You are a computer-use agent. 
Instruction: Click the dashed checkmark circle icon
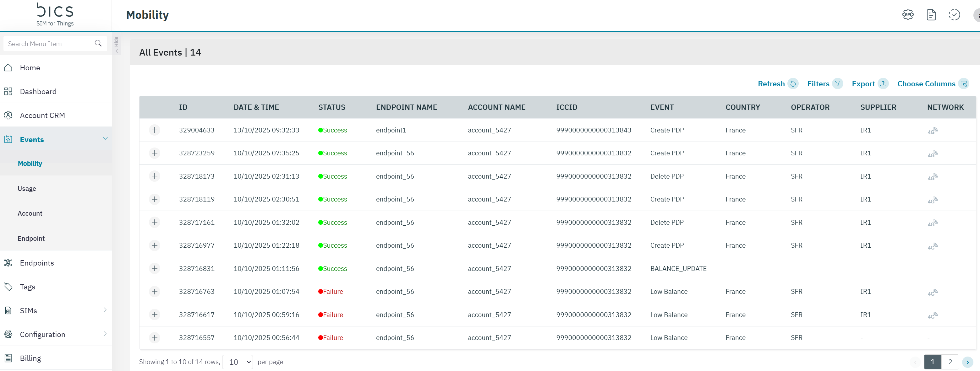click(x=954, y=15)
